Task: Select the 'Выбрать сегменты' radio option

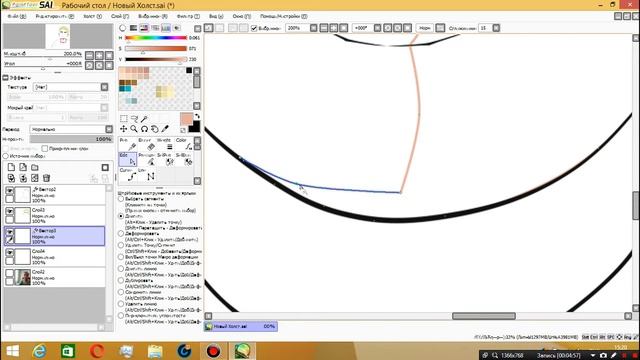Action: click(121, 199)
